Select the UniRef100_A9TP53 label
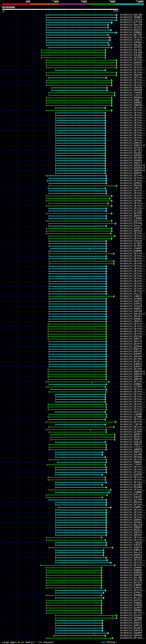146x644 pixels. pyautogui.click(x=131, y=47)
